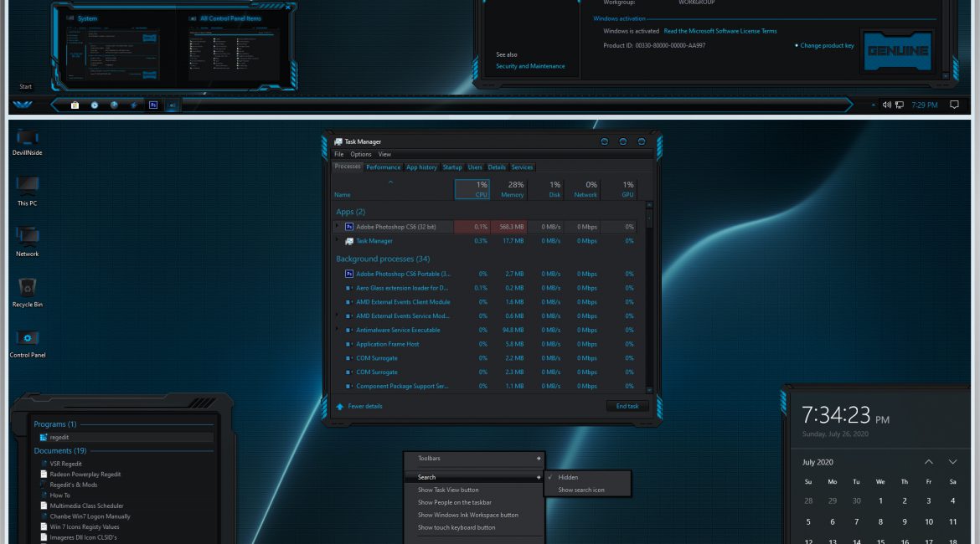Viewport: 980px width, 544px height.
Task: Open the Options menu in Task Manager
Action: click(x=361, y=154)
